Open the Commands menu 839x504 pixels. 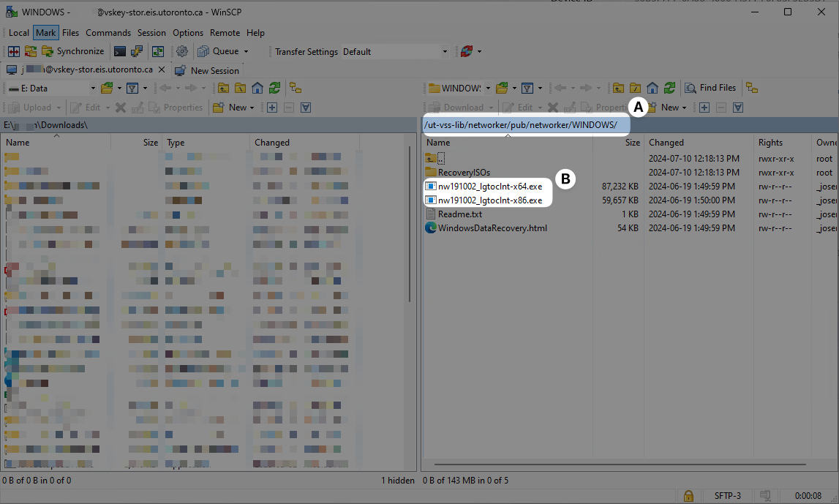(108, 33)
